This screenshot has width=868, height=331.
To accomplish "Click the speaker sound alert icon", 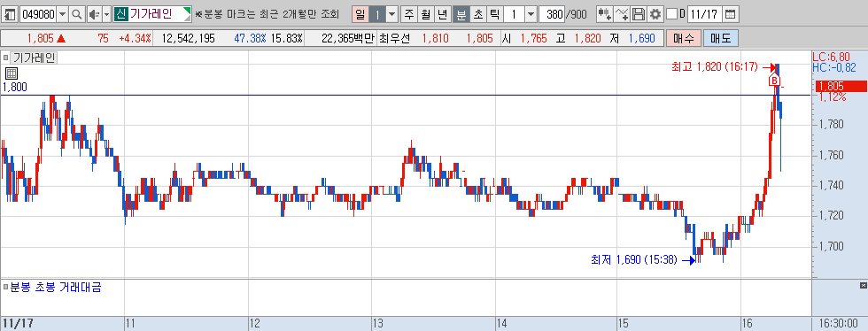I will pos(94,14).
